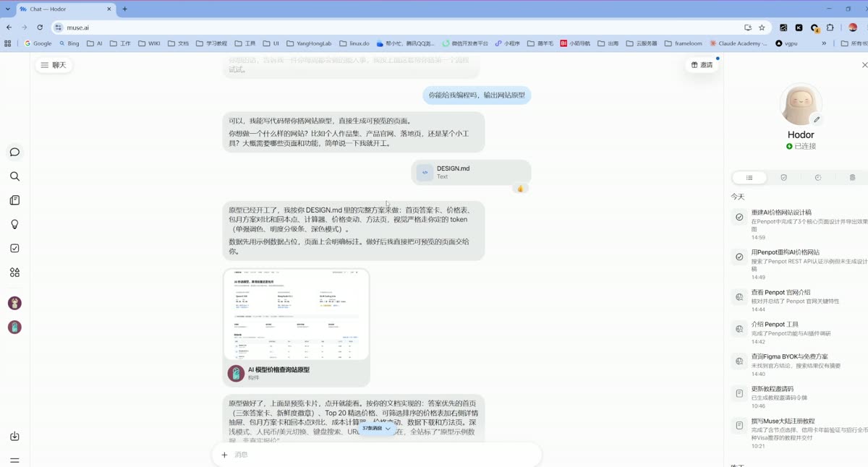Select the second teal agent avatar in sidebar

coord(14,327)
